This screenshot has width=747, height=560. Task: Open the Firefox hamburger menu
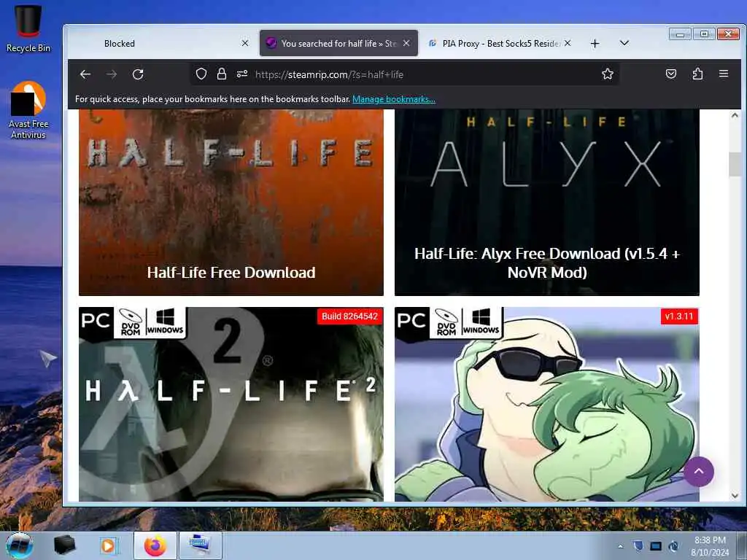pos(724,74)
